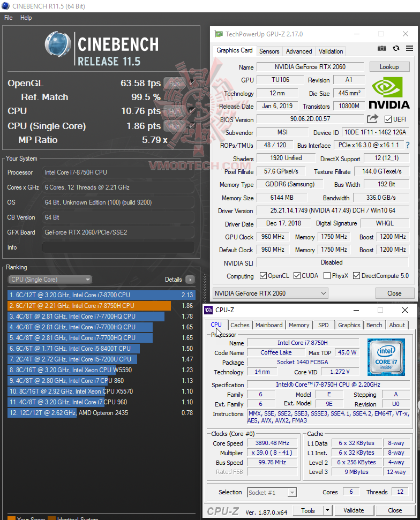Select the Graphics Card tab in GPU-Z
Image resolution: width=420 pixels, height=520 pixels.
(235, 50)
